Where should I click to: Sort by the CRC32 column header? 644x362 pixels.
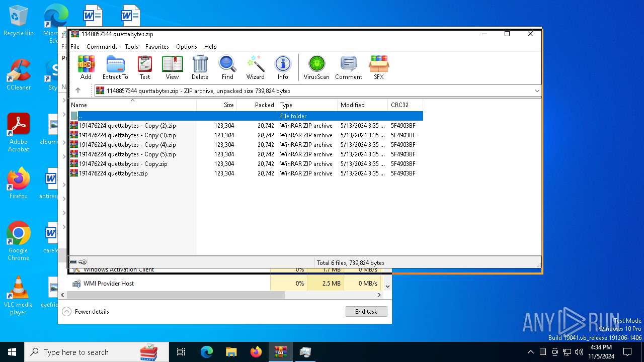tap(405, 105)
